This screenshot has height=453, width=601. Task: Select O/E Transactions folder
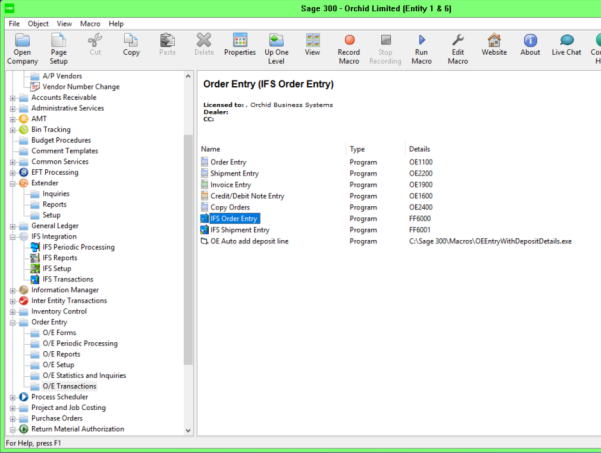click(69, 386)
